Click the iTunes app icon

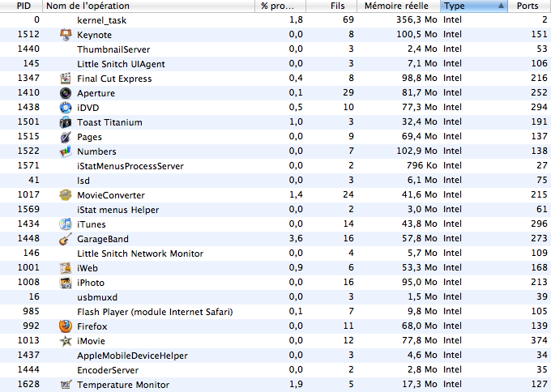pyautogui.click(x=66, y=224)
